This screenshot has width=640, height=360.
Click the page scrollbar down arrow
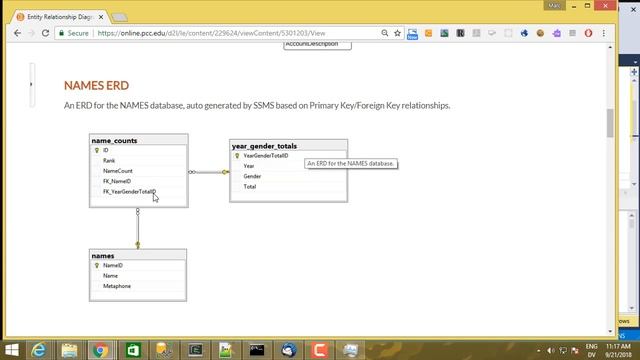pos(610,331)
